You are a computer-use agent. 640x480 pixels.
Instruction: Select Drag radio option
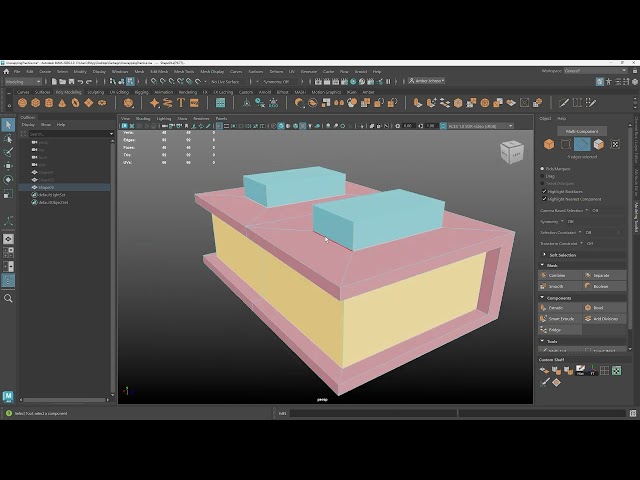(x=542, y=176)
